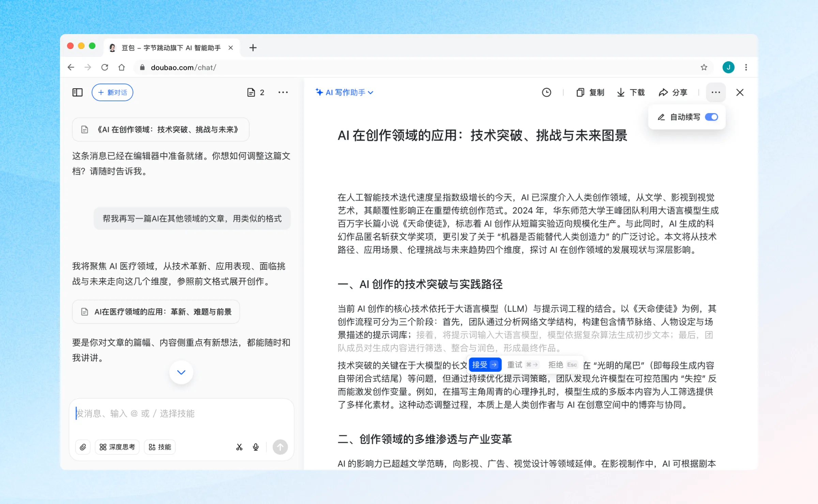The image size is (818, 504).
Task: Click user message 帮我再写一篇AI在其他领域的文章
Action: 192,218
